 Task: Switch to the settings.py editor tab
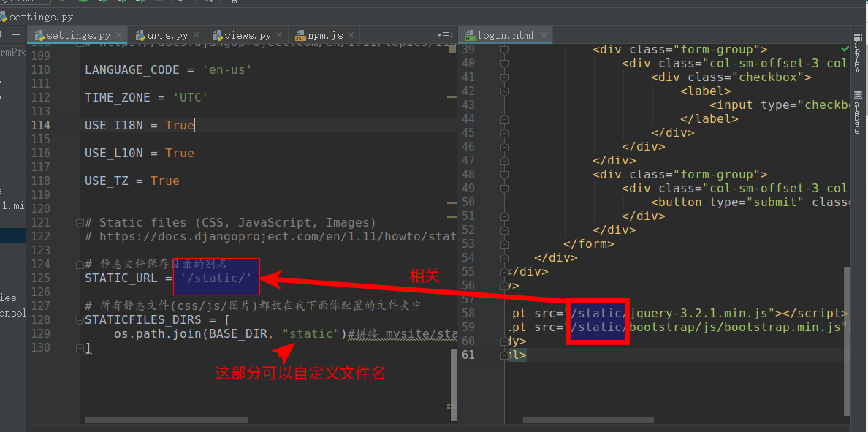coord(77,35)
